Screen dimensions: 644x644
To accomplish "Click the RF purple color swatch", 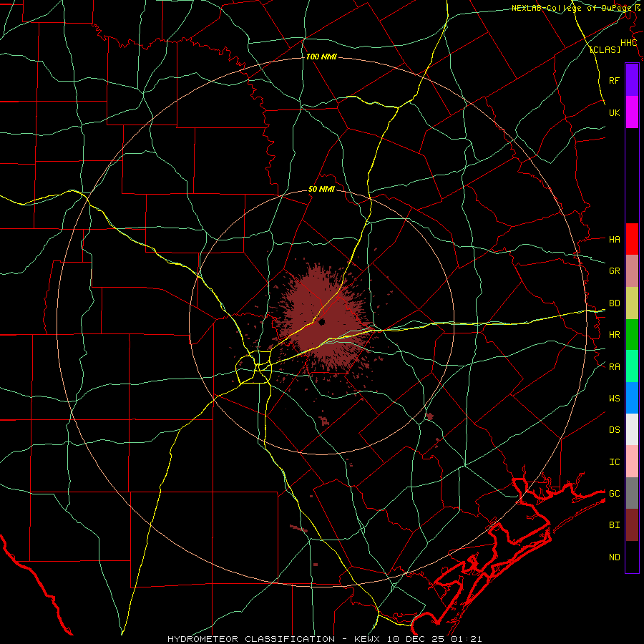I will (632, 80).
